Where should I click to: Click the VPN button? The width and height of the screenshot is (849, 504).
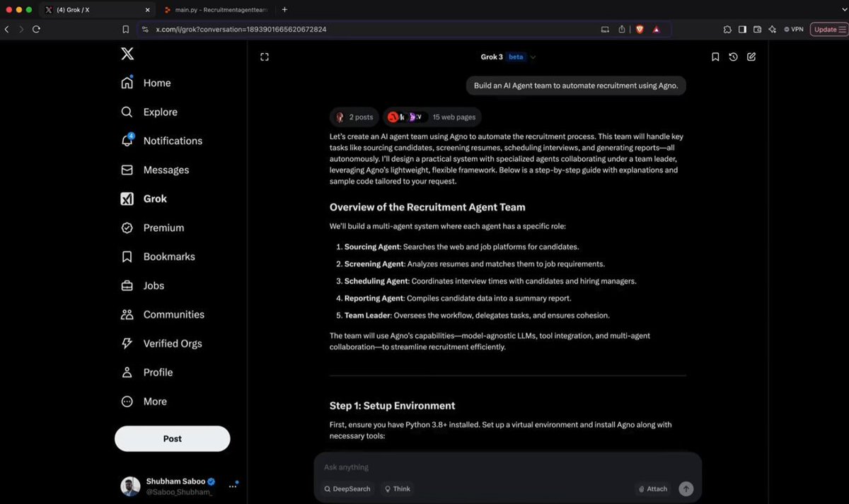(793, 29)
